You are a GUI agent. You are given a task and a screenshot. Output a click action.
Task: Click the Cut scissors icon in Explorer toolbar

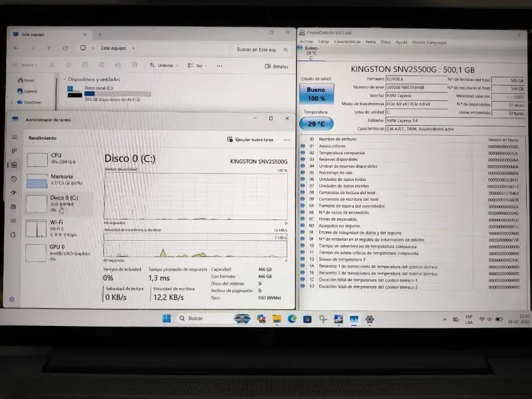click(x=53, y=65)
